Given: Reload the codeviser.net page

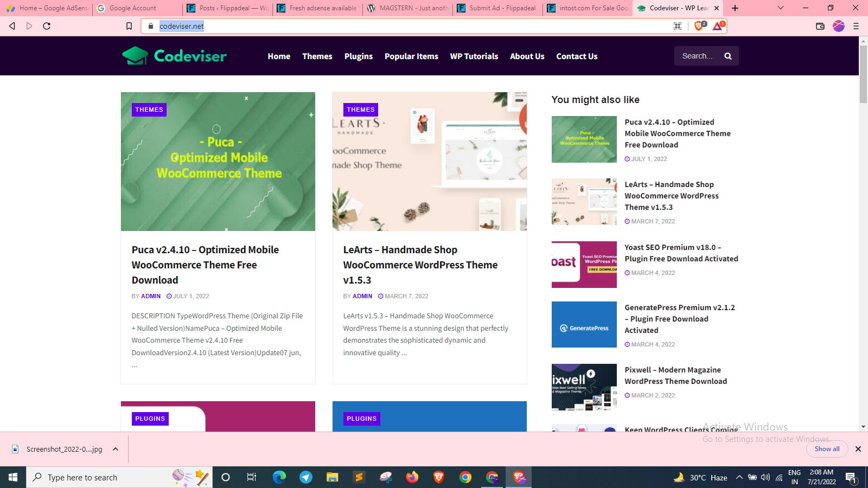Looking at the screenshot, I should pos(47,26).
